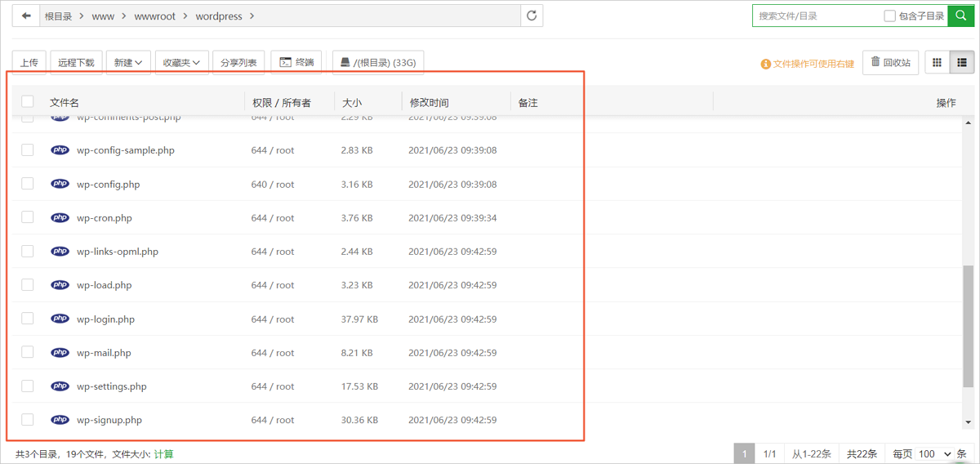Screen dimensions: 980x464
Task: Check the box for wp-cron.php
Action: click(x=28, y=217)
